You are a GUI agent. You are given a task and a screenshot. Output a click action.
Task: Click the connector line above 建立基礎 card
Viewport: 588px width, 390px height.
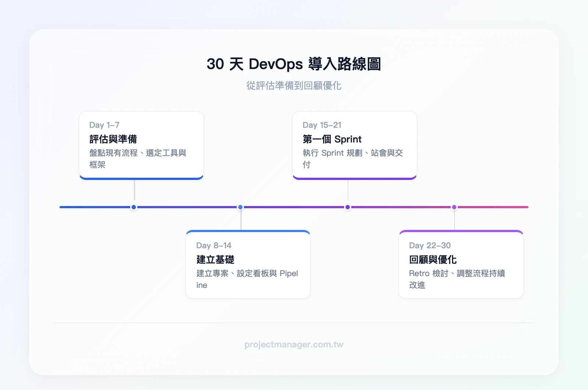(240, 220)
